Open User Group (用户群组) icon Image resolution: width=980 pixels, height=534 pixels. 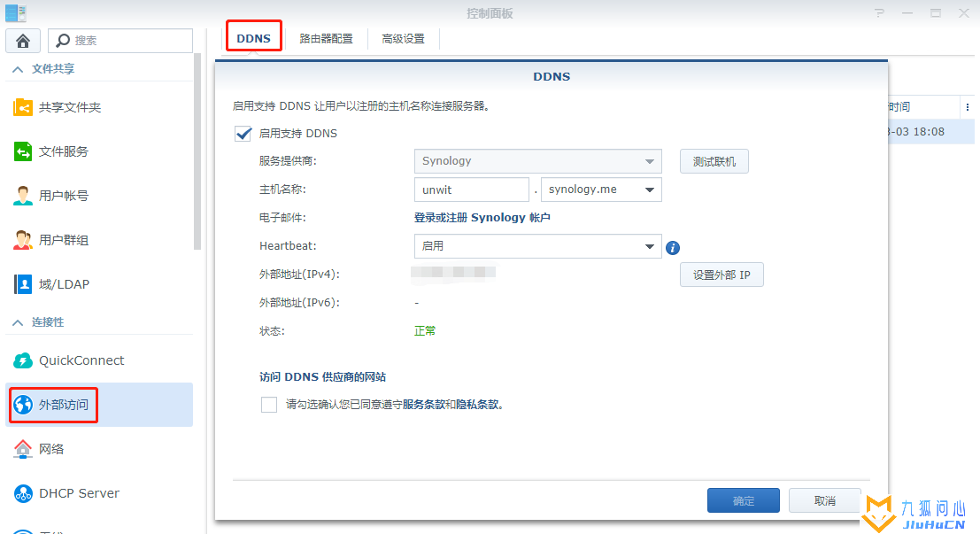click(23, 240)
